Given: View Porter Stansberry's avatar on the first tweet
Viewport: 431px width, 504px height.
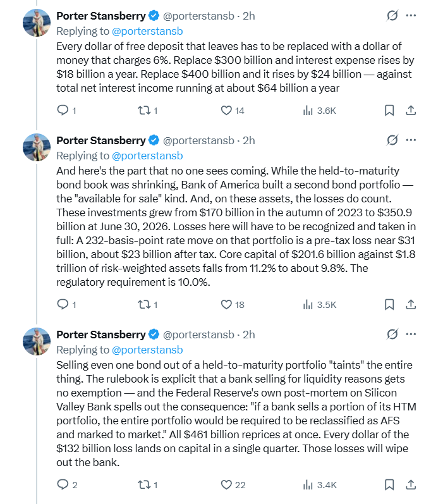Looking at the screenshot, I should 37,23.
